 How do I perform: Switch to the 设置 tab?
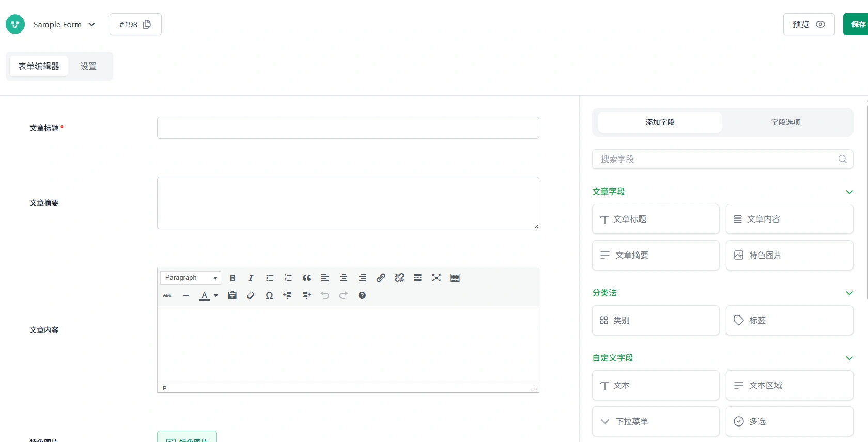click(x=88, y=66)
